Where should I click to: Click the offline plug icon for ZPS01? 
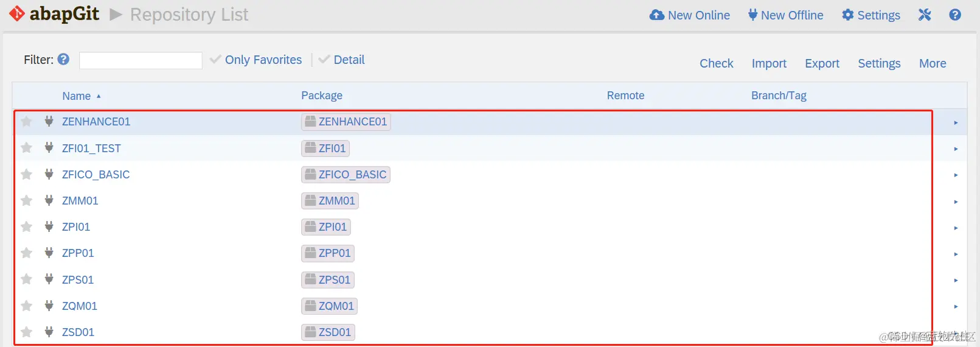(49, 279)
